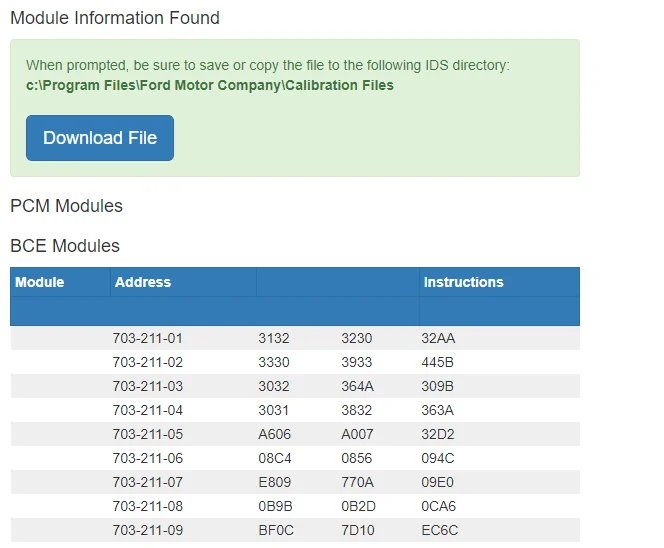The height and width of the screenshot is (548, 664).
Task: Select the 703-211-06 row address
Action: pyautogui.click(x=148, y=458)
